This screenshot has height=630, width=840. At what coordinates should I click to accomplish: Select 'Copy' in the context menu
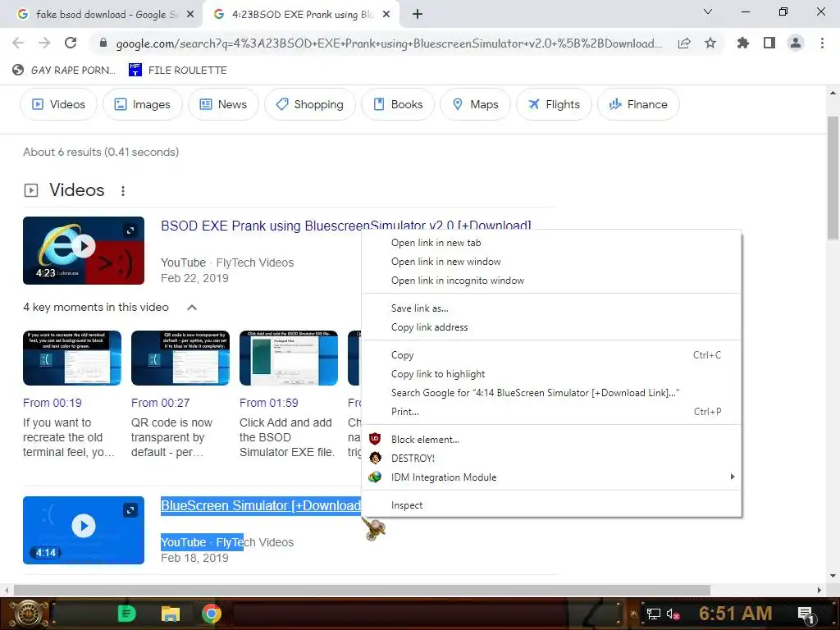tap(552, 354)
